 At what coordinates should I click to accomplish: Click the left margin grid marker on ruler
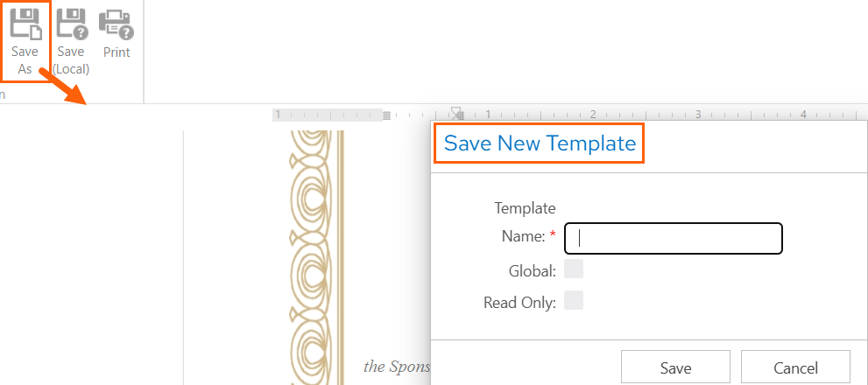(386, 115)
